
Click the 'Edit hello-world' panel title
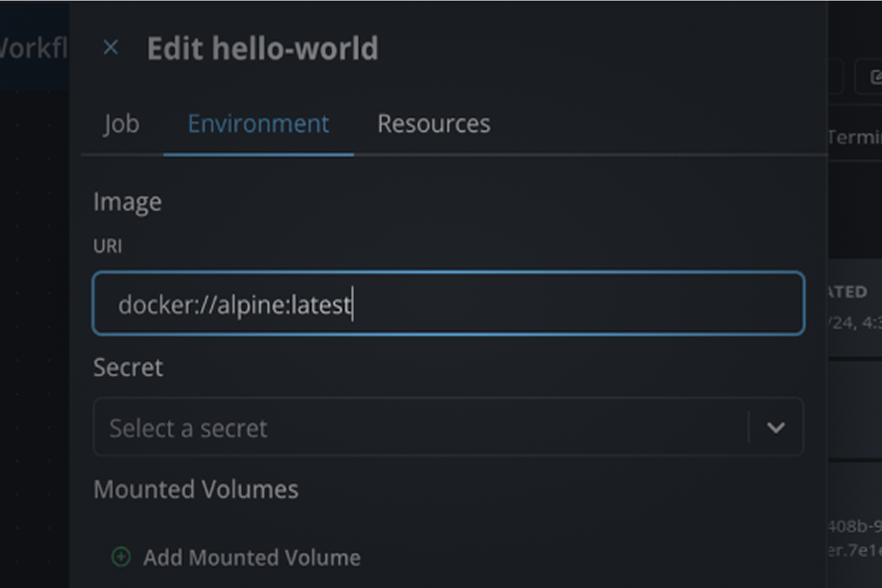click(x=262, y=48)
